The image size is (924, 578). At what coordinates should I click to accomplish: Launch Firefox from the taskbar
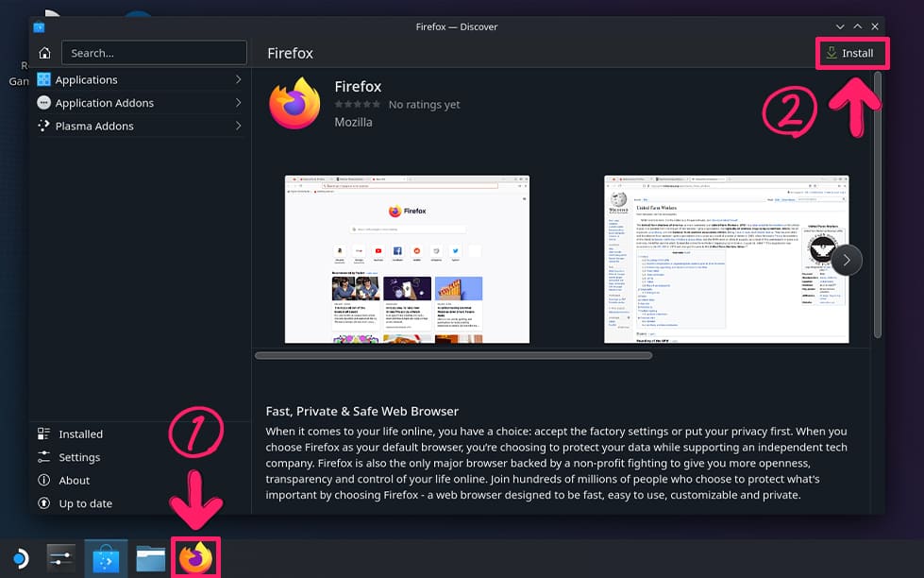click(195, 558)
